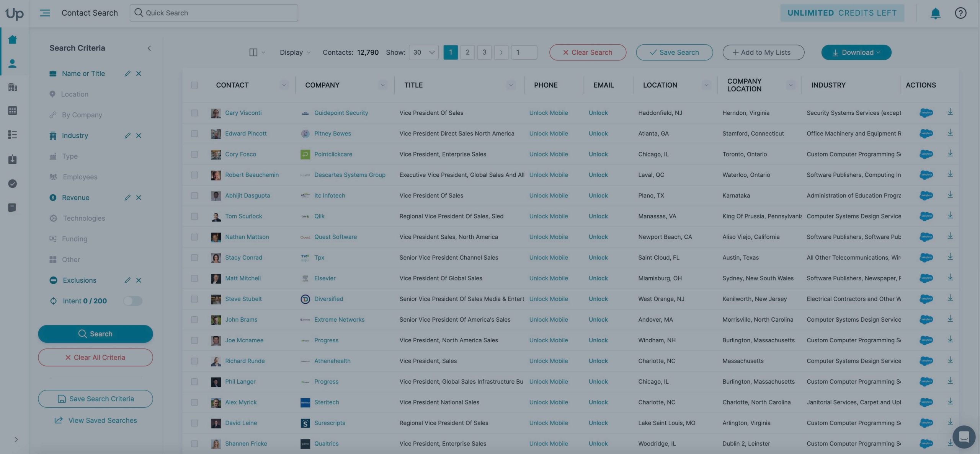Check the select-all header checkbox
Viewport: 980px width, 454px height.
pos(194,85)
